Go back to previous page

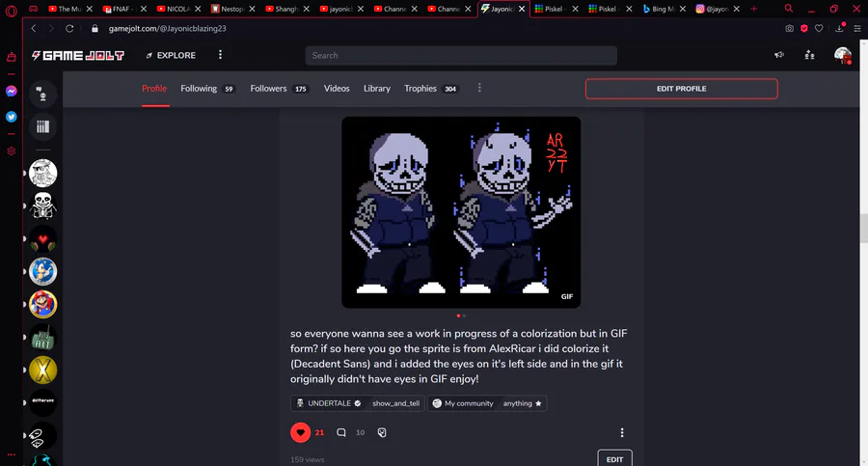click(34, 28)
